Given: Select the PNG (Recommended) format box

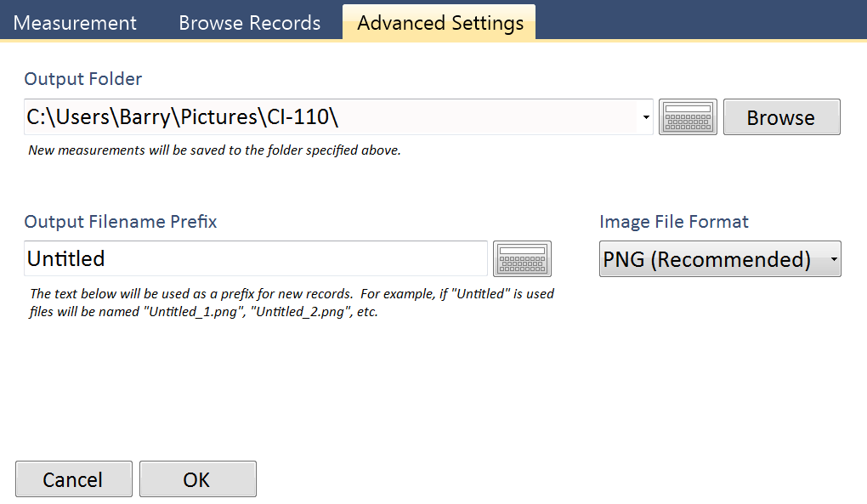Looking at the screenshot, I should click(x=720, y=258).
